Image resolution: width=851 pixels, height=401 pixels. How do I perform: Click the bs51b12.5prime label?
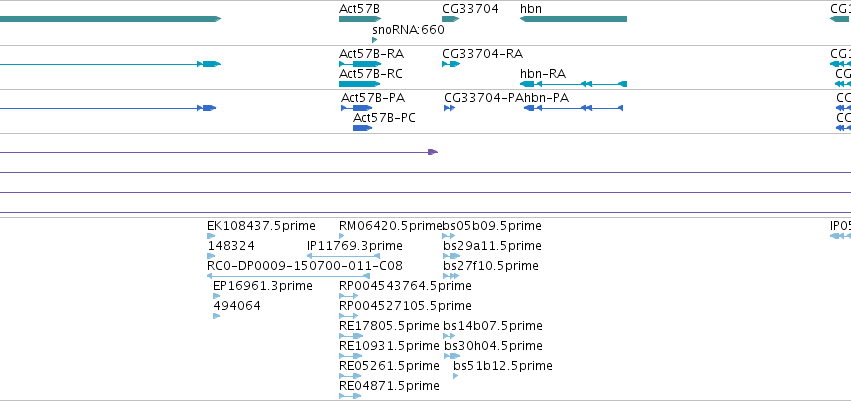503,366
